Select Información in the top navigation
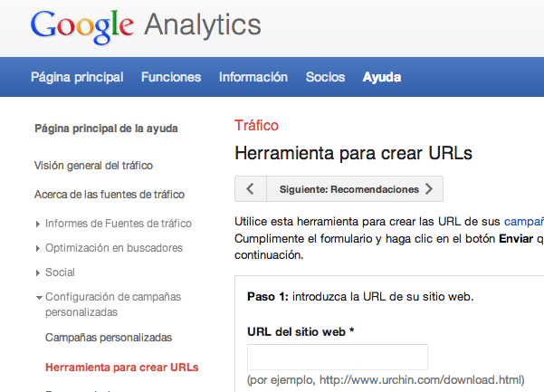This screenshot has width=544, height=392. [x=253, y=77]
